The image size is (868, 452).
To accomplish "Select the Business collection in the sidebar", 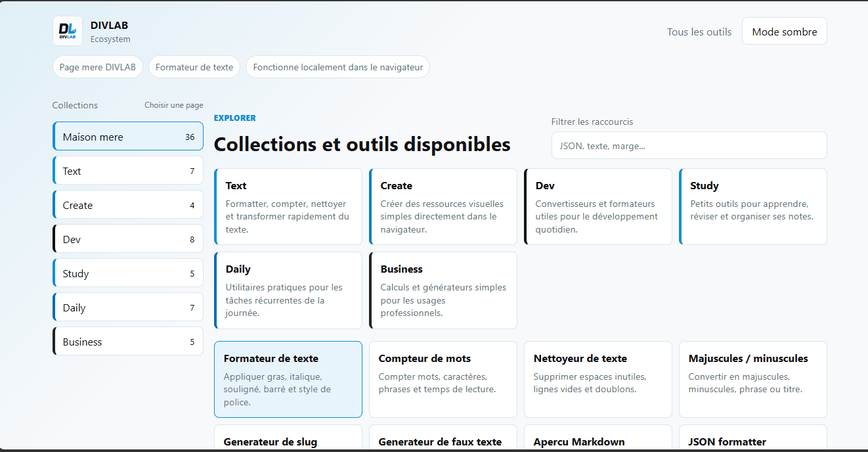I will (128, 342).
